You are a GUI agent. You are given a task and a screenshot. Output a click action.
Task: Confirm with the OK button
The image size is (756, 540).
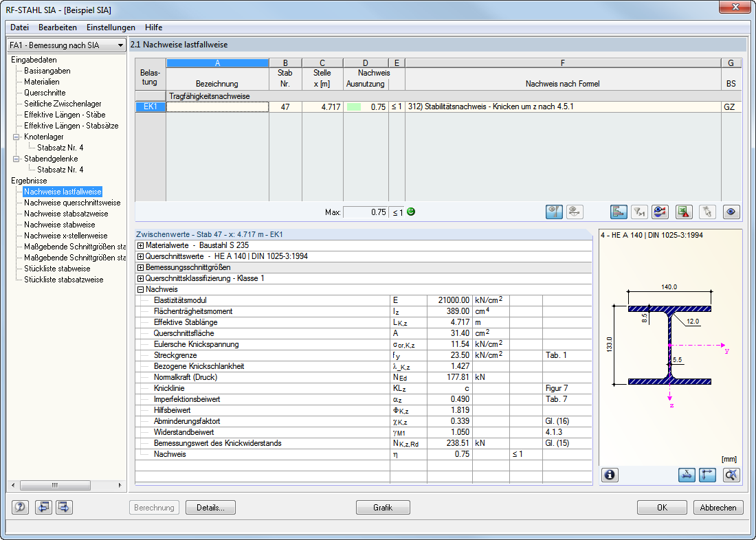[662, 508]
